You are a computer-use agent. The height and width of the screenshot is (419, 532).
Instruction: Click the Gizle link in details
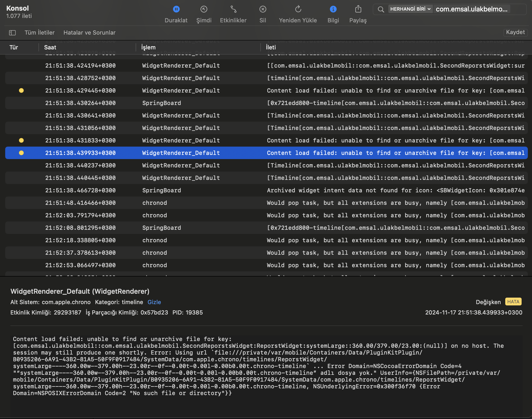[x=154, y=302]
